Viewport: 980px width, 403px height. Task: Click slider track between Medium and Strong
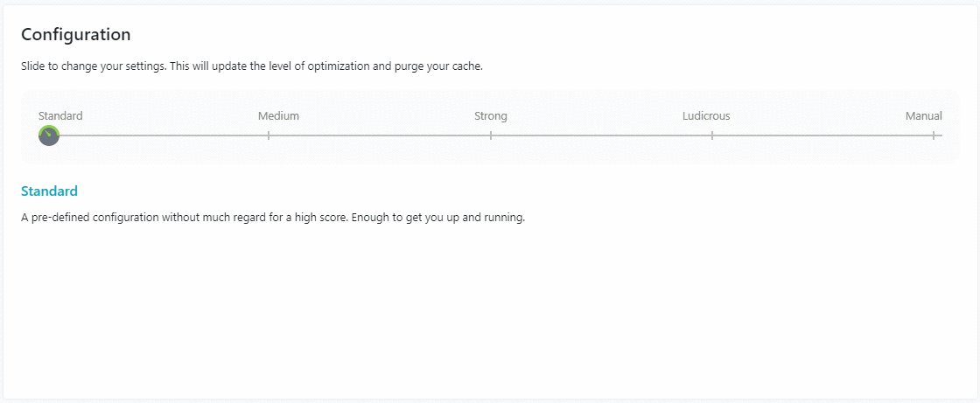tap(380, 135)
